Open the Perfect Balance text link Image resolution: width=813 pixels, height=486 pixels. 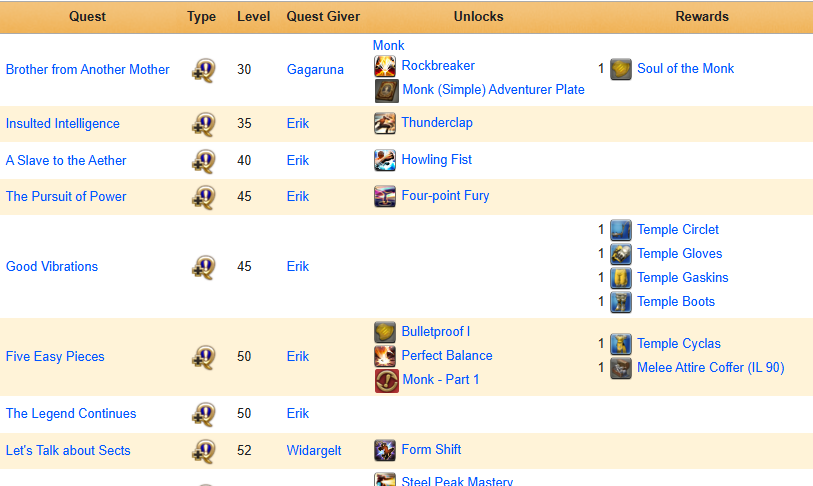point(447,355)
